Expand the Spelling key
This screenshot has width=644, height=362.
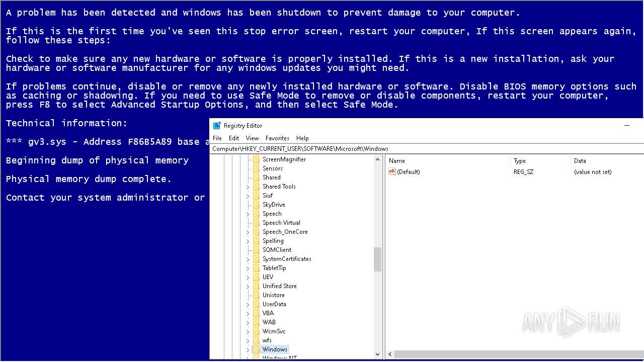[x=248, y=241]
